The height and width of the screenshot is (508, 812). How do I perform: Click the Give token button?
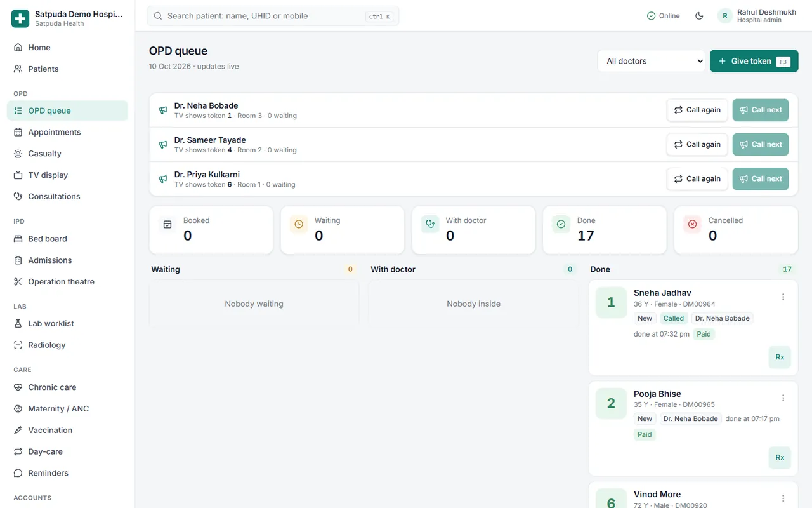pyautogui.click(x=754, y=61)
